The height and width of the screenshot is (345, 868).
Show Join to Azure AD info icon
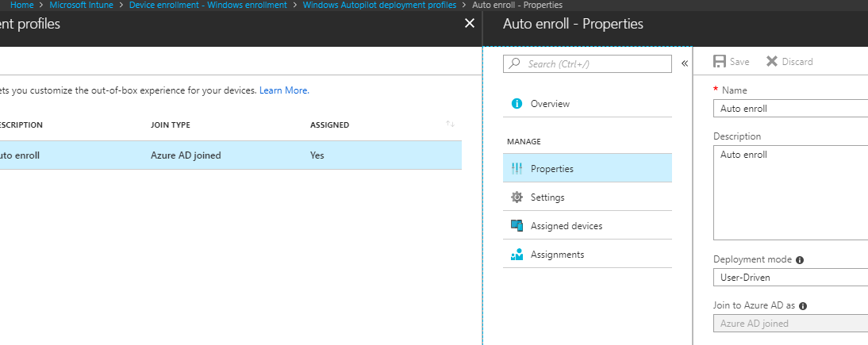803,305
